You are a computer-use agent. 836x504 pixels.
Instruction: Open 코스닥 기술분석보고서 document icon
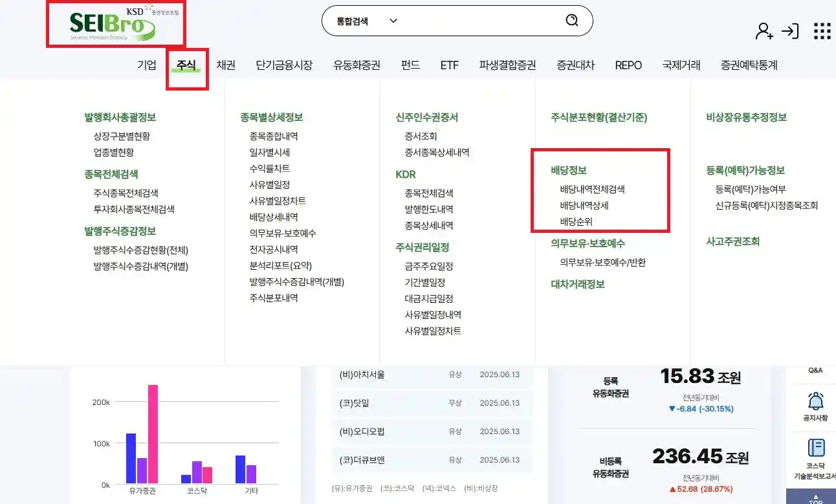tap(816, 448)
